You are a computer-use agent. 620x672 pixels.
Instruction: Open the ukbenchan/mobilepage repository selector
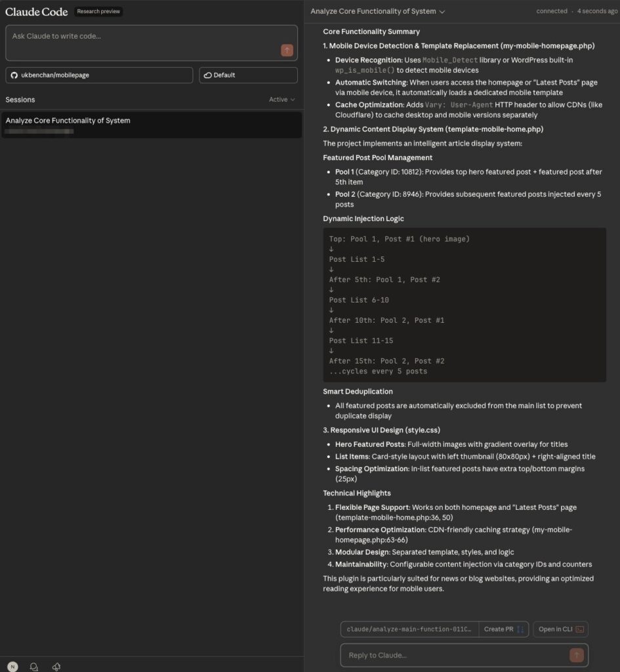coord(99,75)
